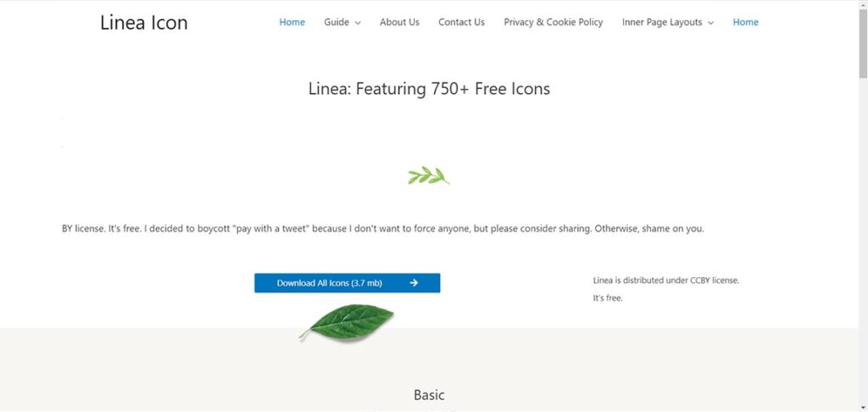Click the small green sprig divider icon

(x=428, y=176)
